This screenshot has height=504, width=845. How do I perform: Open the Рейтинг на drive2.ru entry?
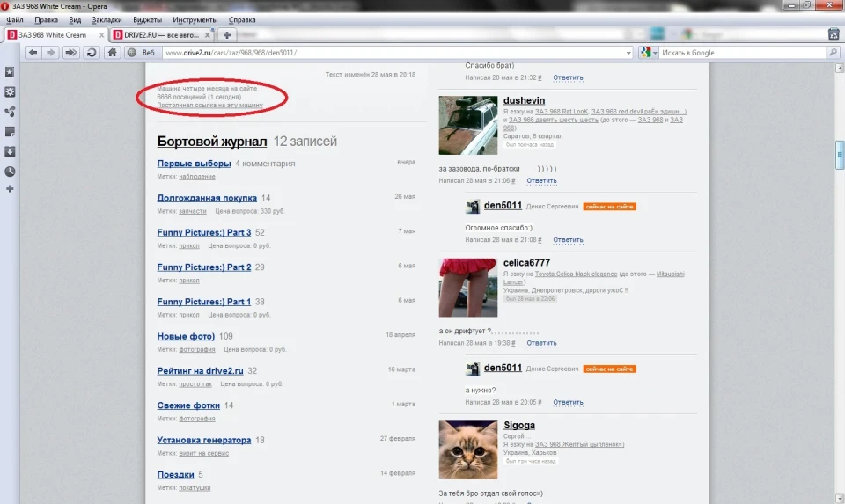click(201, 371)
